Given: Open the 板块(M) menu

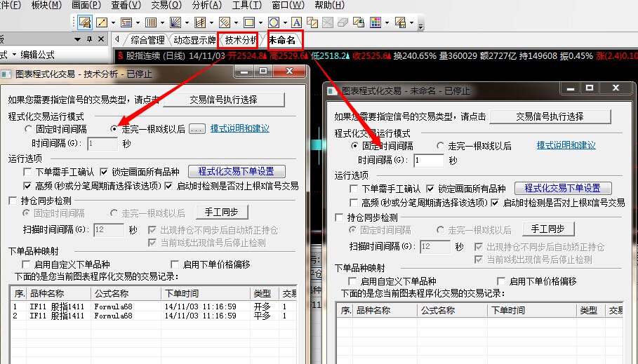Looking at the screenshot, I should click(x=46, y=6).
